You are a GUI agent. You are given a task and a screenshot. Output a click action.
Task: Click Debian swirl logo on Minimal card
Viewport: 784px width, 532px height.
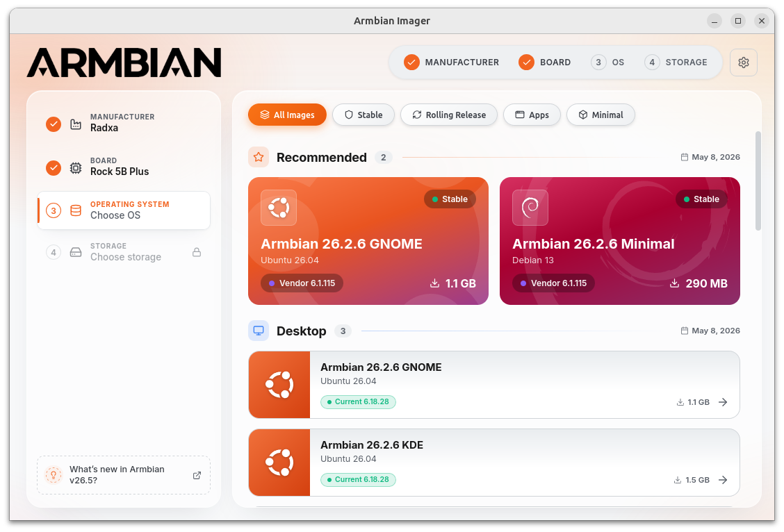pyautogui.click(x=530, y=208)
